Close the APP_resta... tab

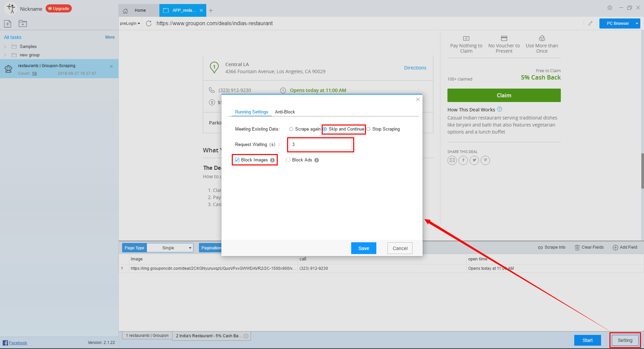[201, 10]
